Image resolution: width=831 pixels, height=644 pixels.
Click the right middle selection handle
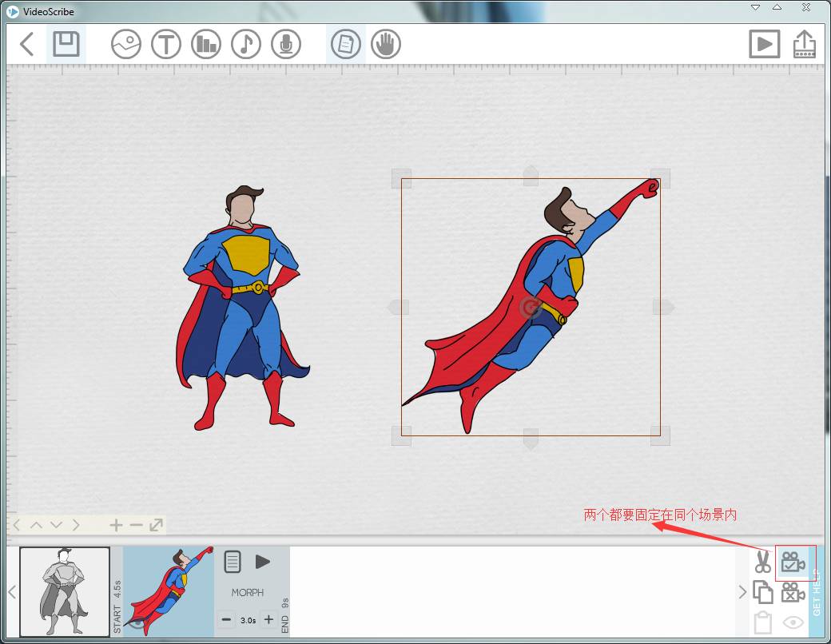663,307
